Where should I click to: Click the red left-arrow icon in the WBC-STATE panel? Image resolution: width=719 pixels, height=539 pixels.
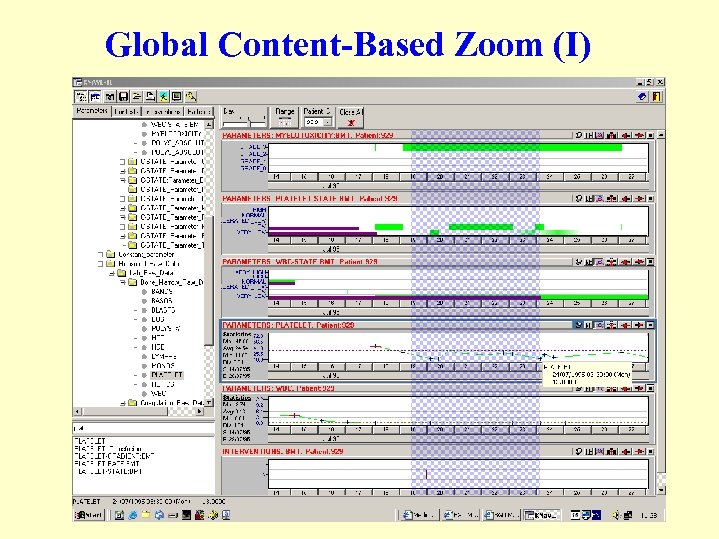click(626, 262)
